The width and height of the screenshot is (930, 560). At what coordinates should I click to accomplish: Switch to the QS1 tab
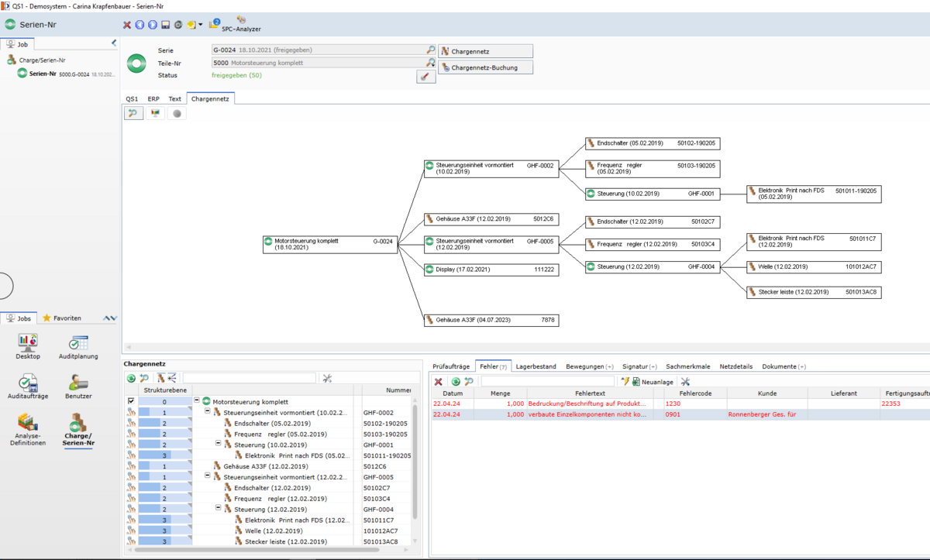click(132, 99)
